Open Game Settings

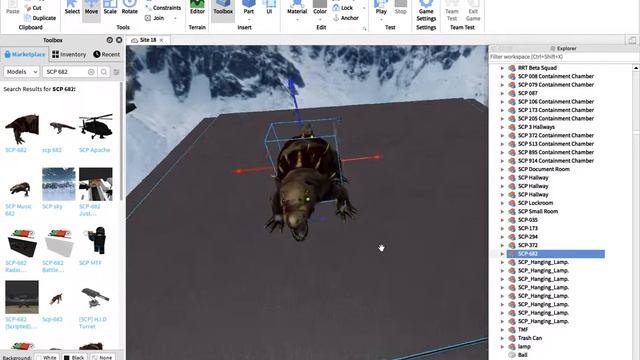coord(426,11)
